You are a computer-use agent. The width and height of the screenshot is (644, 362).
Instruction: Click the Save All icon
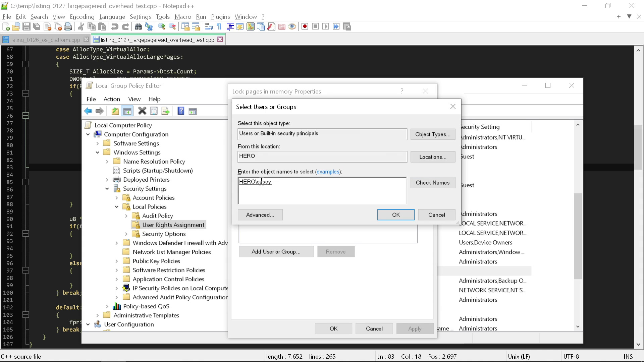37,26
